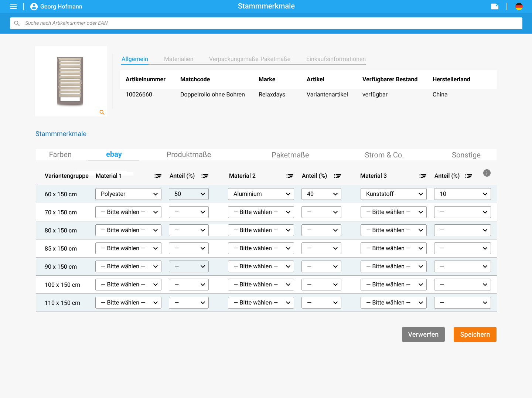Open Material 2 column list icon
Image resolution: width=532 pixels, height=398 pixels.
(290, 176)
